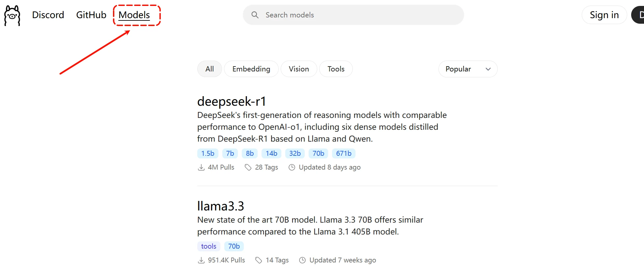Click the tag icon beside 14 Tags

(x=259, y=260)
